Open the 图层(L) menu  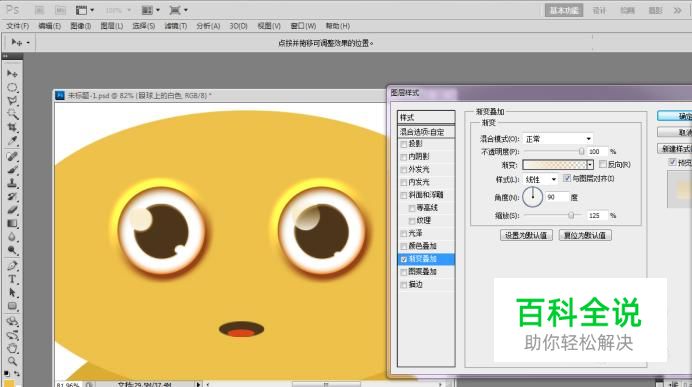[112, 26]
